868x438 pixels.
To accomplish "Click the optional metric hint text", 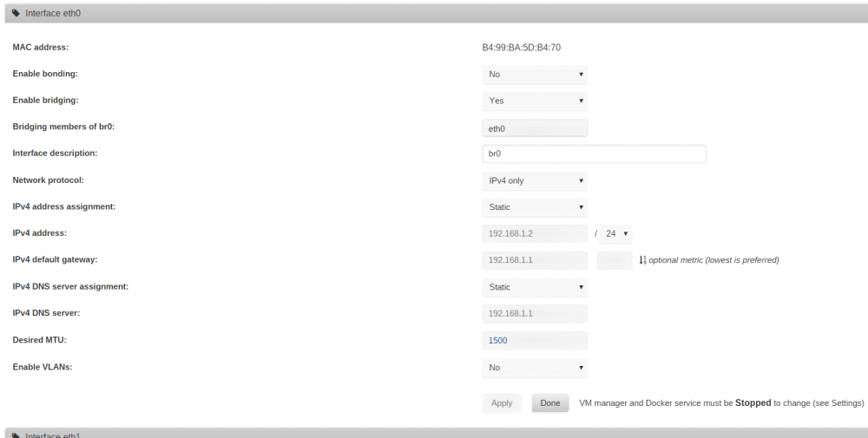I will [x=713, y=260].
